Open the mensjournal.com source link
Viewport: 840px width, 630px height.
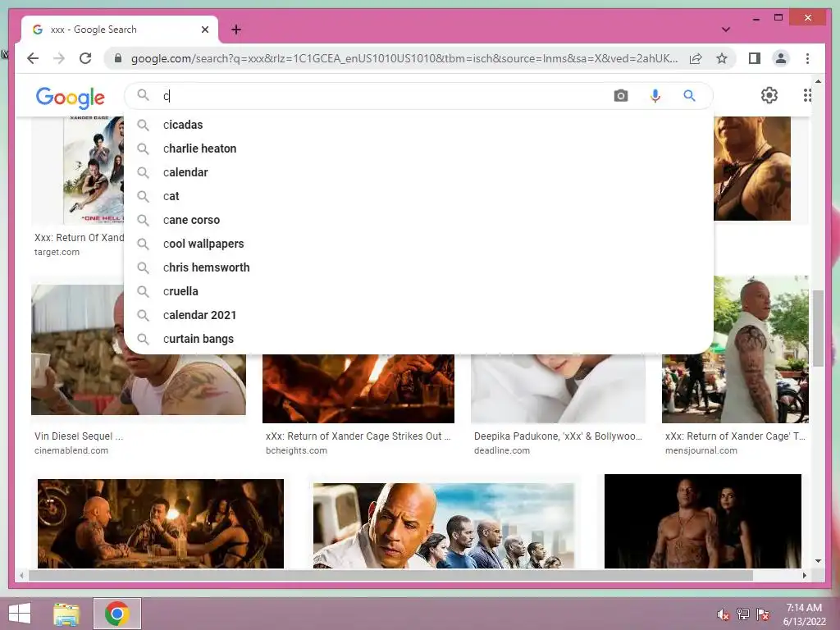701,450
